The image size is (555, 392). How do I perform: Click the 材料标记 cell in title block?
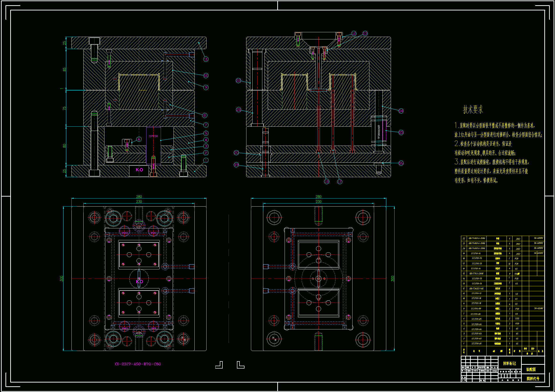pos(509,364)
